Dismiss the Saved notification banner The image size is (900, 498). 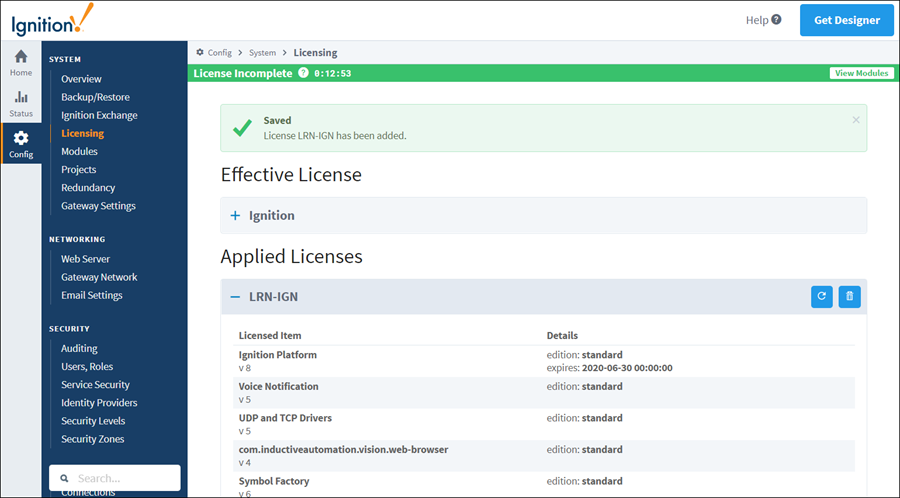[856, 120]
